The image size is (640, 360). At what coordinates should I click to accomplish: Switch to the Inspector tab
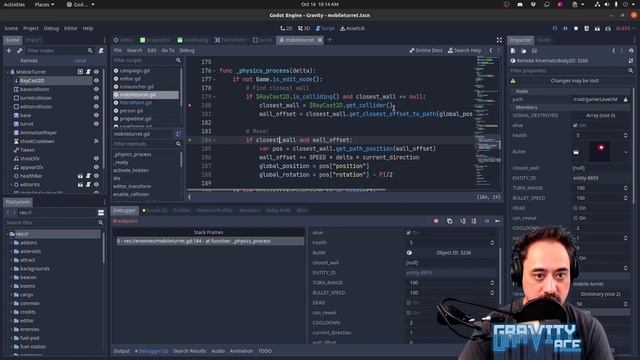520,40
